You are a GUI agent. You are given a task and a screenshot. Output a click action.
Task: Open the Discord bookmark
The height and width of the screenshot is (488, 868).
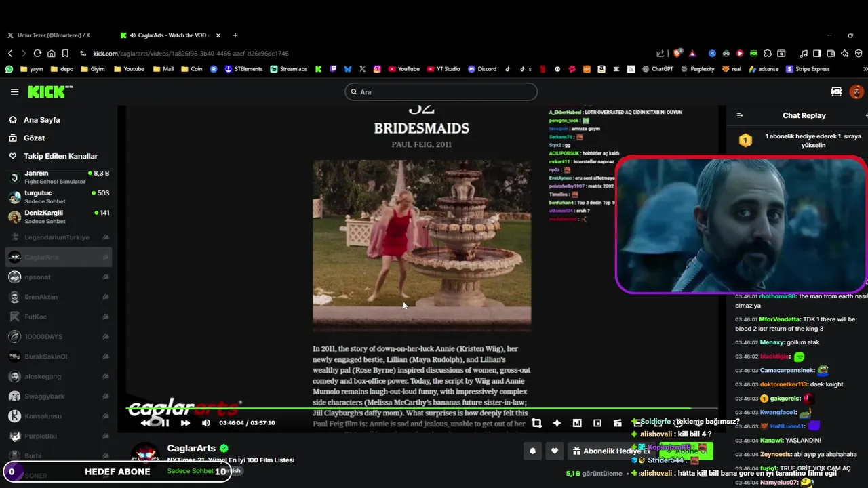(482, 69)
